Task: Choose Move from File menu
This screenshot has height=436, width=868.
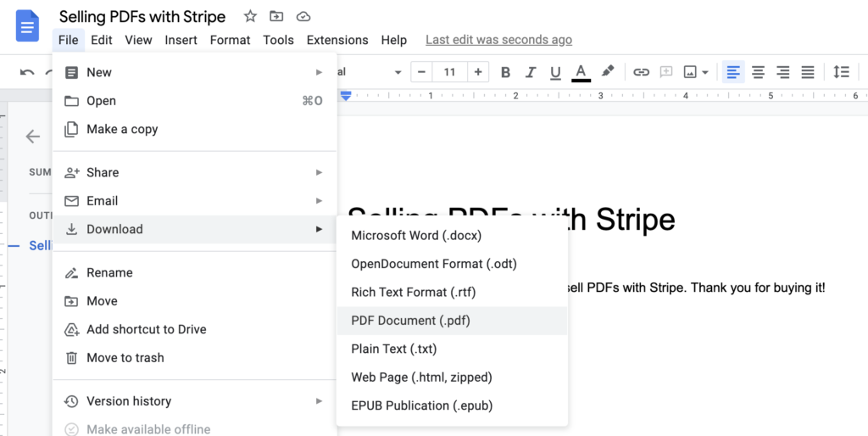Action: click(195, 301)
